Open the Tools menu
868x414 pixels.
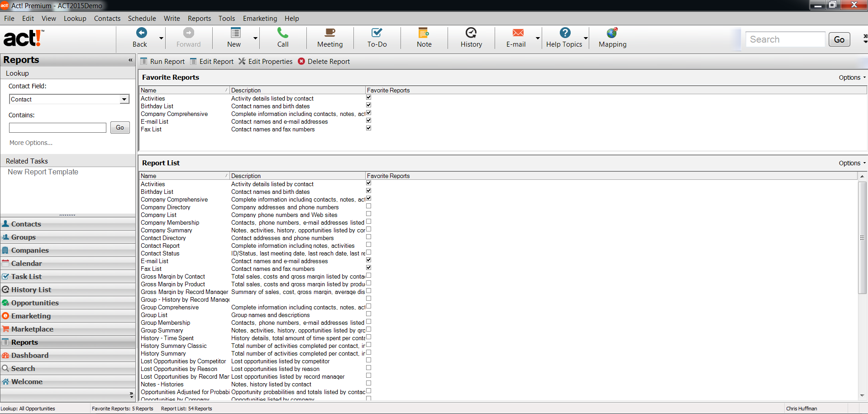(227, 19)
